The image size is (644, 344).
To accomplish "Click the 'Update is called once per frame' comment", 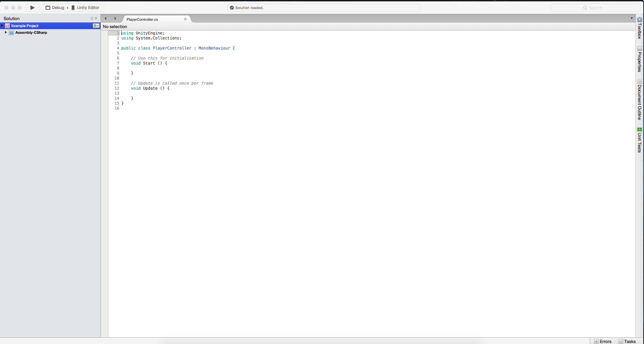I will point(172,83).
